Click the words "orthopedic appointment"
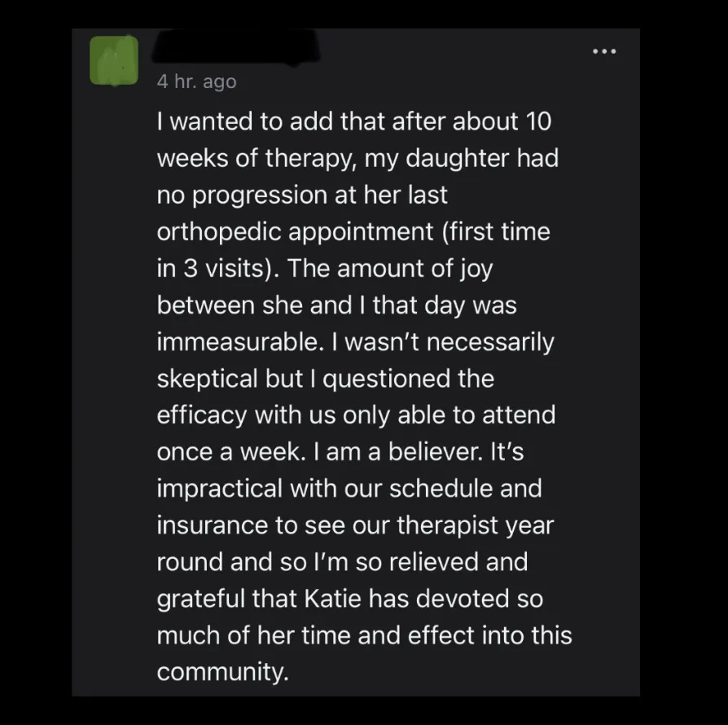This screenshot has width=728, height=725. click(296, 232)
